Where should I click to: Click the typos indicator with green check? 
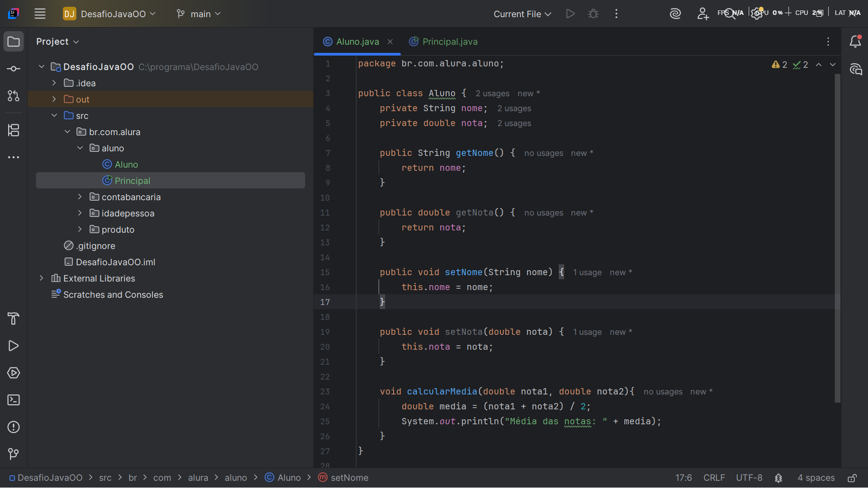[800, 65]
